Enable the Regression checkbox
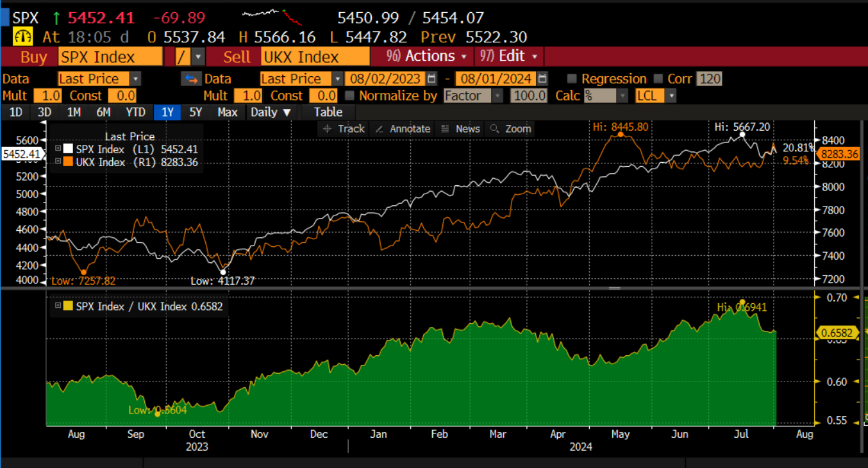 (x=572, y=79)
